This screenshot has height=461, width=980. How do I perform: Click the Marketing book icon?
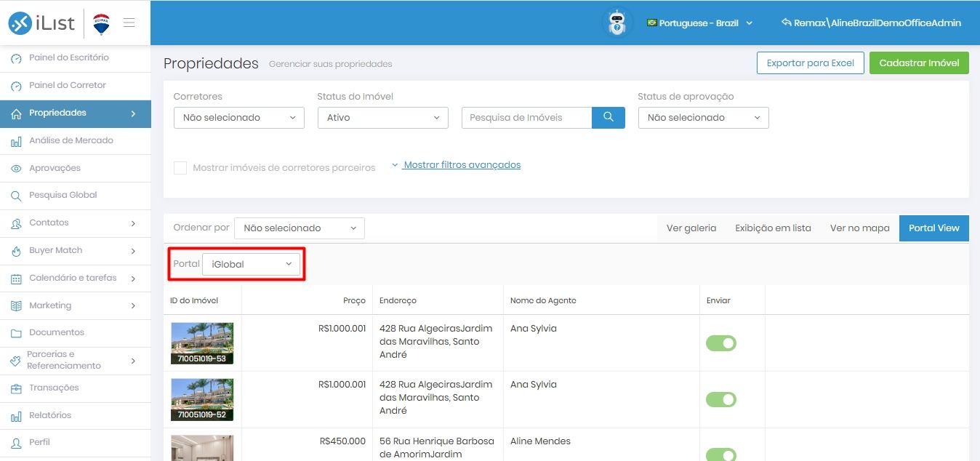16,306
